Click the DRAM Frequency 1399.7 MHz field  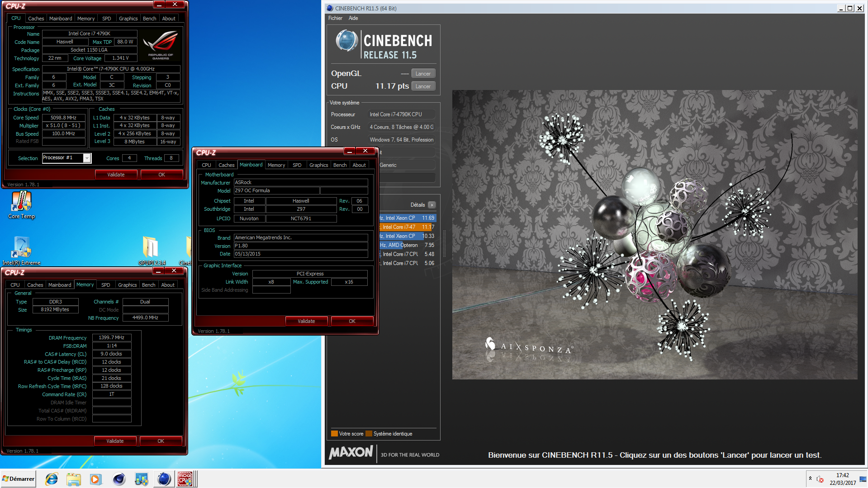(x=112, y=338)
